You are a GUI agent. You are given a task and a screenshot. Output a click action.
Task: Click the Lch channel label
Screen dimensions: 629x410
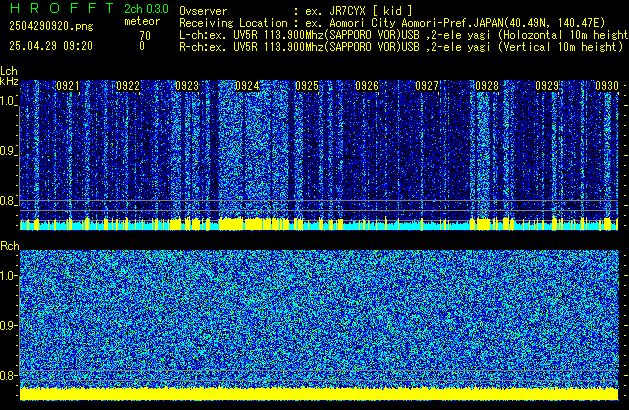[x=9, y=71]
